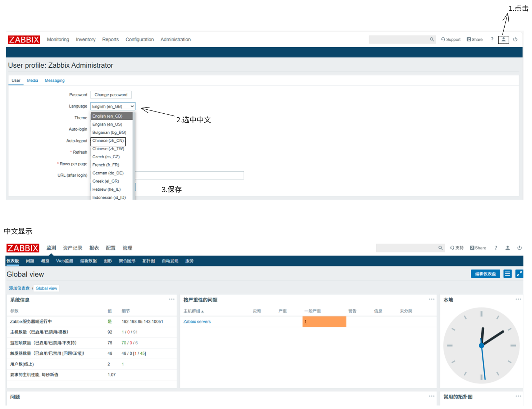Open the help question mark in English header
This screenshot has height=409, width=532.
[492, 40]
